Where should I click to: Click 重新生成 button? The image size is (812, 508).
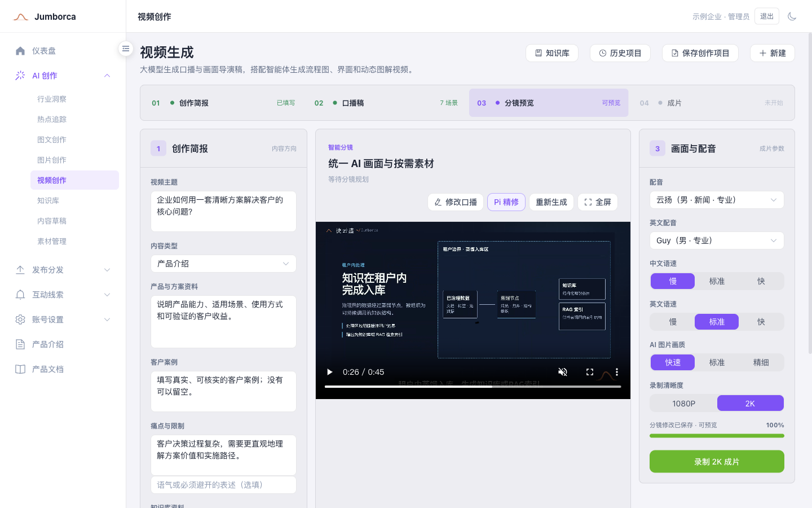pos(551,202)
